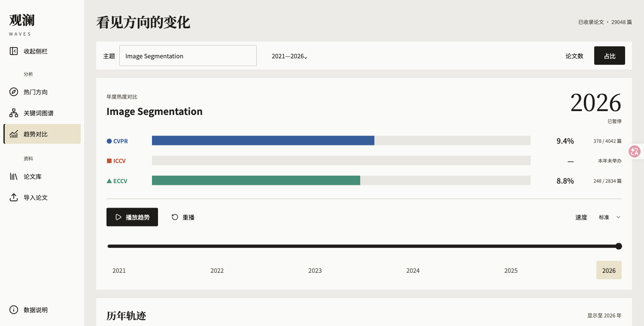This screenshot has width=644, height=326.
Task: Open the 2021—2026 year range dropdown
Action: [x=289, y=56]
